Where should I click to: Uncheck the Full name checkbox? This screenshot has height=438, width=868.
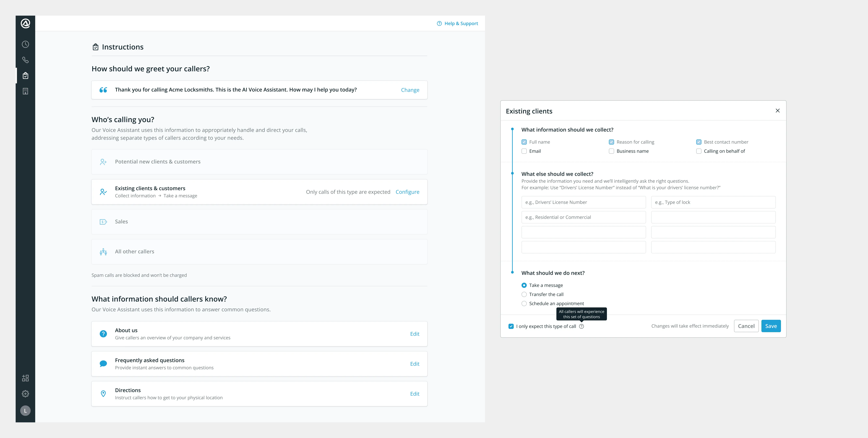pos(524,142)
